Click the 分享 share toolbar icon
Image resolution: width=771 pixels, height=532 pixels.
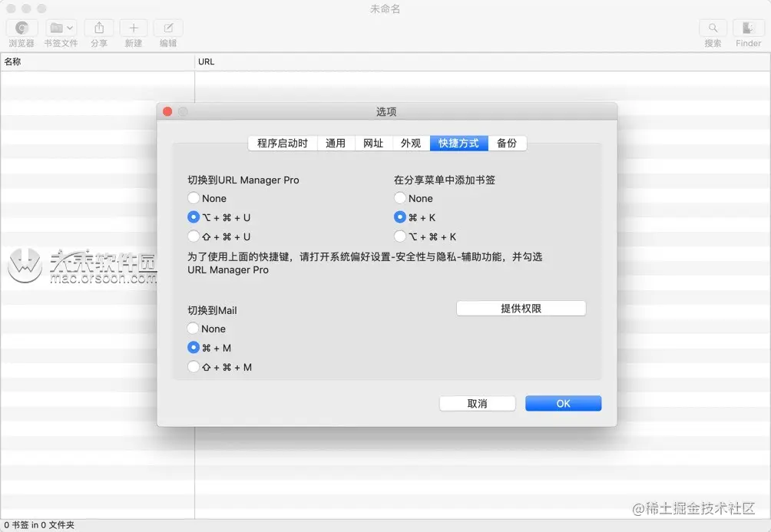pyautogui.click(x=99, y=28)
